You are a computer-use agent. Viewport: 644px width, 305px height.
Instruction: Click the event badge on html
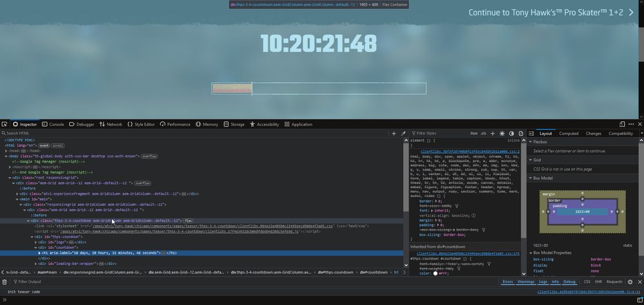pyautogui.click(x=44, y=145)
